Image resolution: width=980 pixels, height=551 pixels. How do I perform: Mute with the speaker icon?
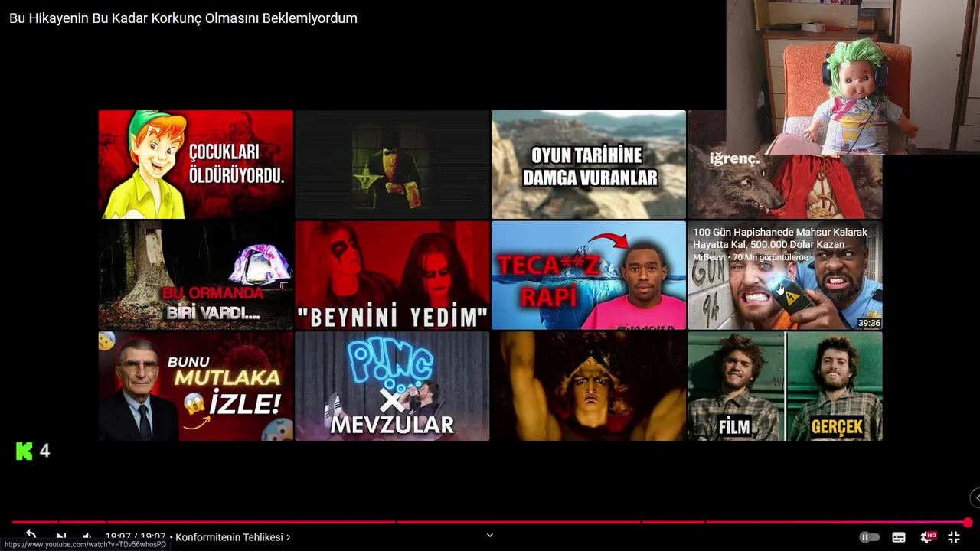87,536
